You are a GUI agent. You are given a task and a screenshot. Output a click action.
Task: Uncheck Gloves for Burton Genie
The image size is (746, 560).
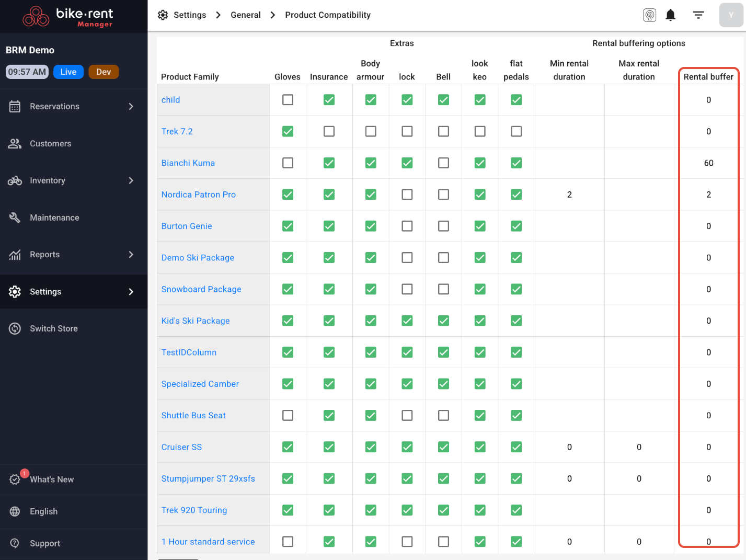[288, 226]
